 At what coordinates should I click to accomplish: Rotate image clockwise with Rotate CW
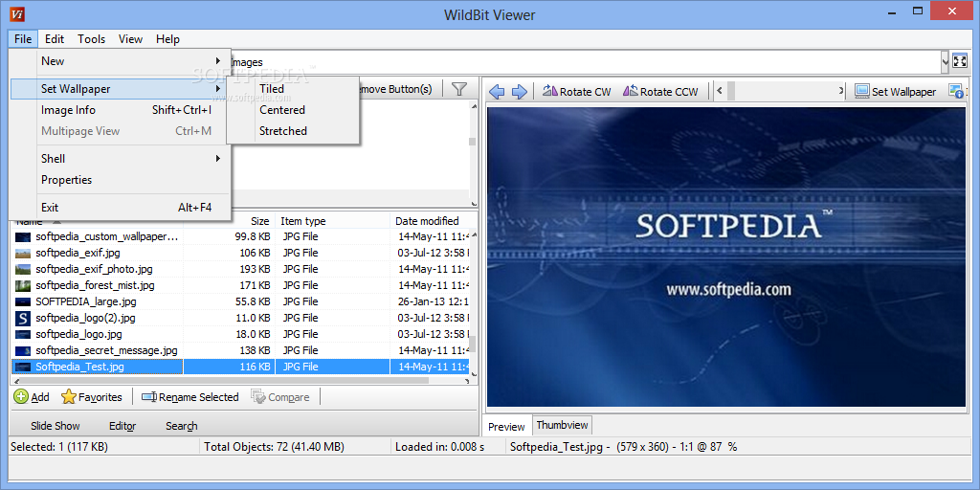click(x=576, y=92)
